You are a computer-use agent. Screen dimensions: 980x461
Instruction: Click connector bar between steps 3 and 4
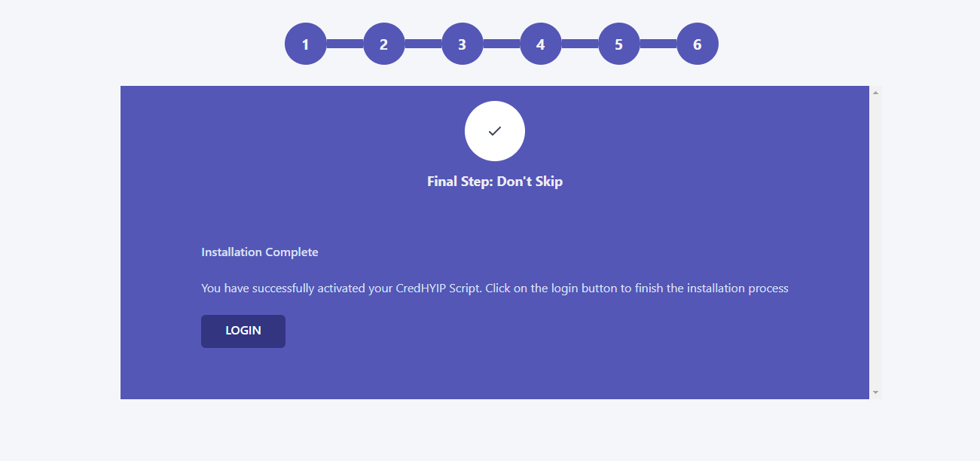click(x=502, y=44)
